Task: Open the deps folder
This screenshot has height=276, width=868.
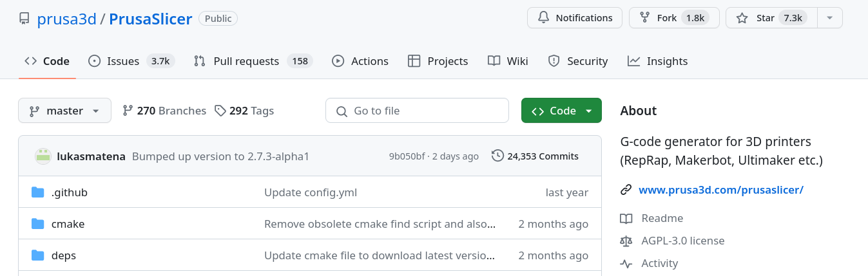Action: pyautogui.click(x=63, y=255)
